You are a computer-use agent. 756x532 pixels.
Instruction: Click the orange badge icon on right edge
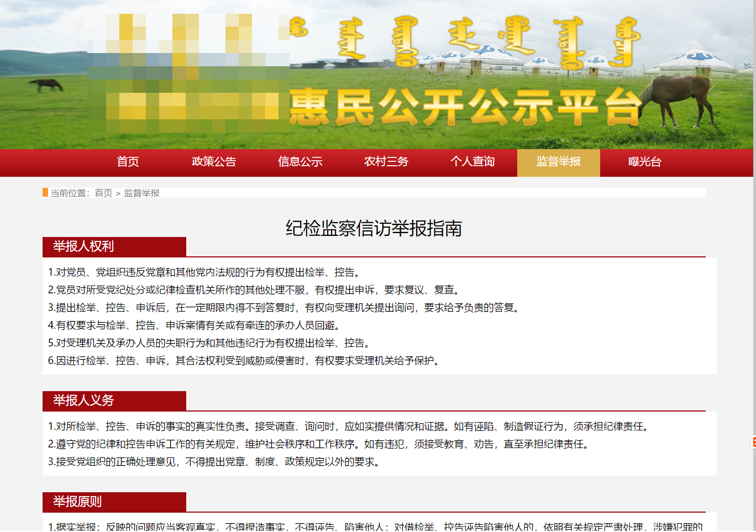(x=753, y=442)
